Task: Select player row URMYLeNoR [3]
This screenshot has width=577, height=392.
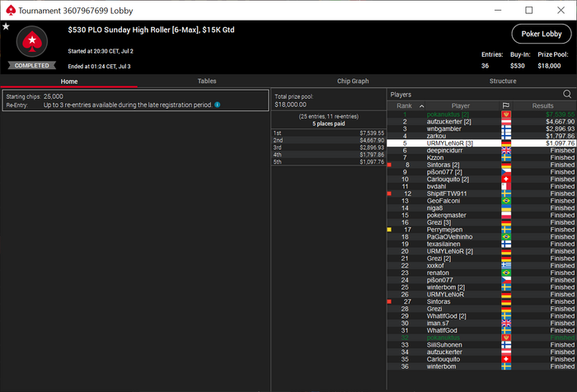Action: point(481,143)
